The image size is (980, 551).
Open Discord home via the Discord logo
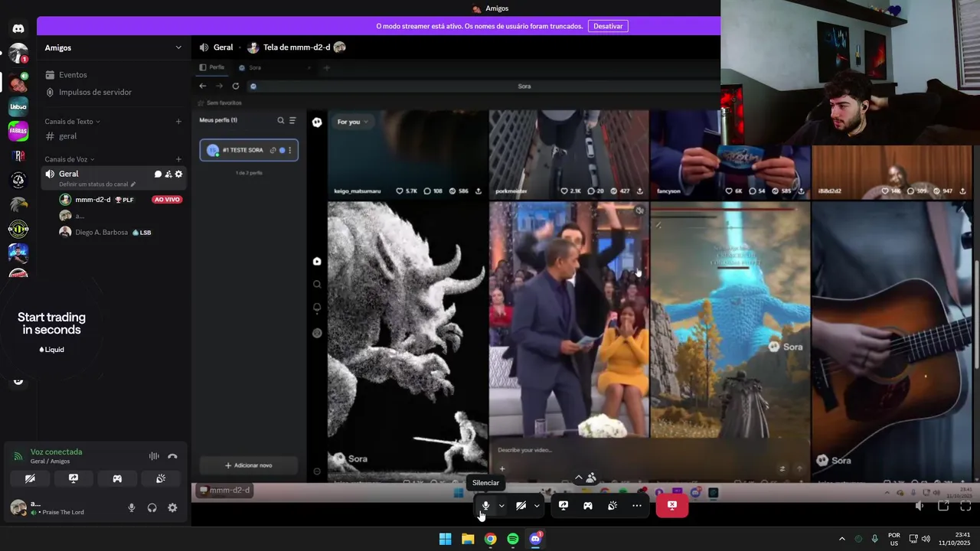18,28
